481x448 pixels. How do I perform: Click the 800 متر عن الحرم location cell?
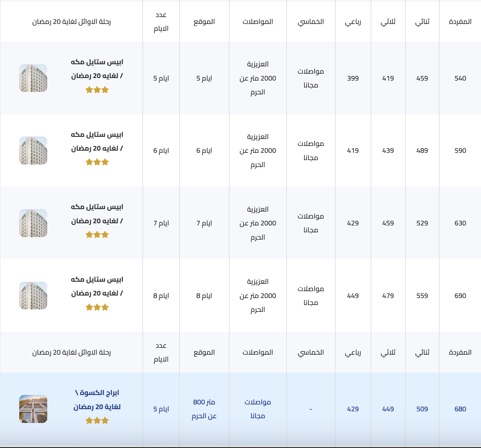click(x=204, y=409)
